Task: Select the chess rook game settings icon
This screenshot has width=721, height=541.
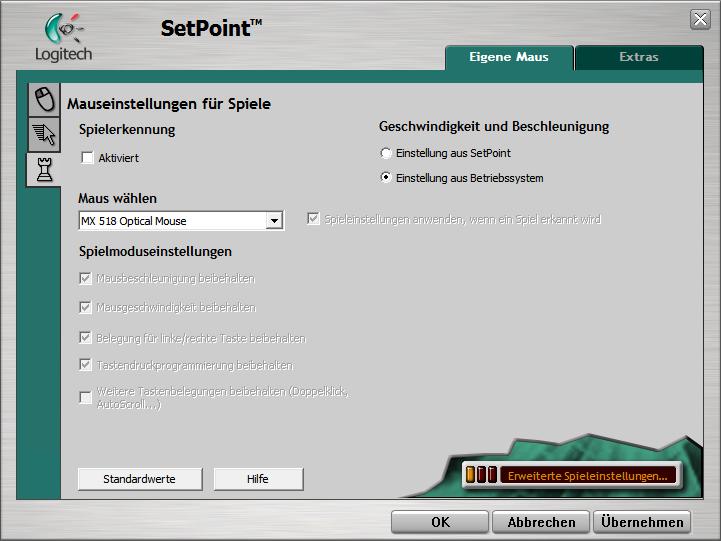Action: tap(44, 170)
